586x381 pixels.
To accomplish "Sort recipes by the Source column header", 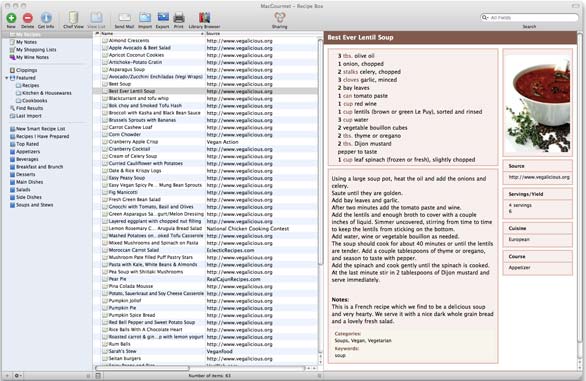I will point(261,34).
